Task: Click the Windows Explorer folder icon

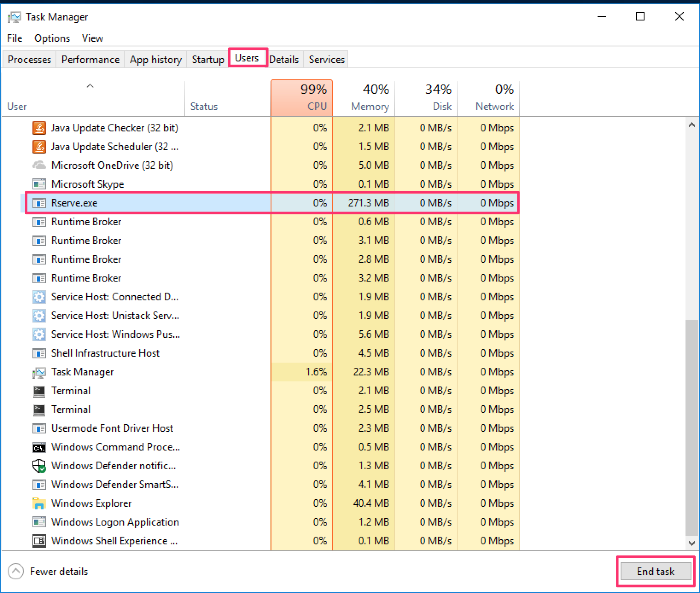Action: click(39, 503)
